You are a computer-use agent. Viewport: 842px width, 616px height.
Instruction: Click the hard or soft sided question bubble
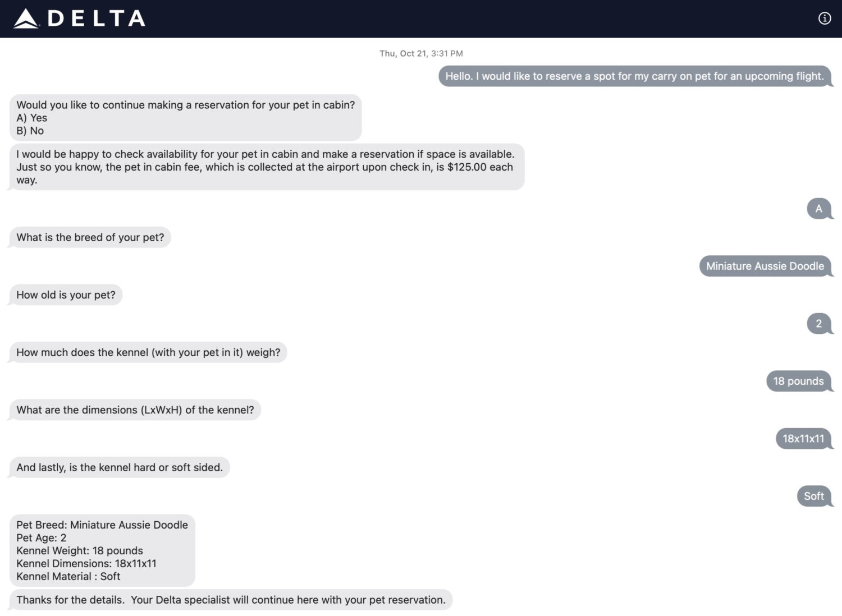(x=119, y=467)
